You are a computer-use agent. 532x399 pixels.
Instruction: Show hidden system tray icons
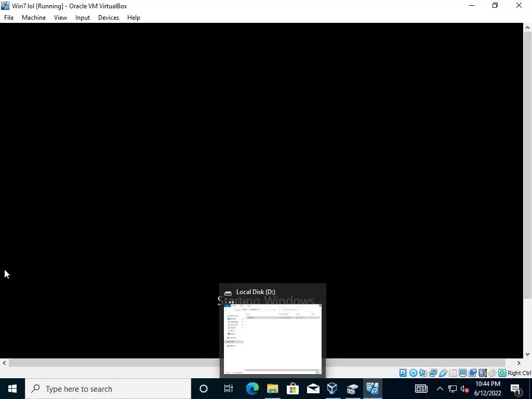(440, 389)
